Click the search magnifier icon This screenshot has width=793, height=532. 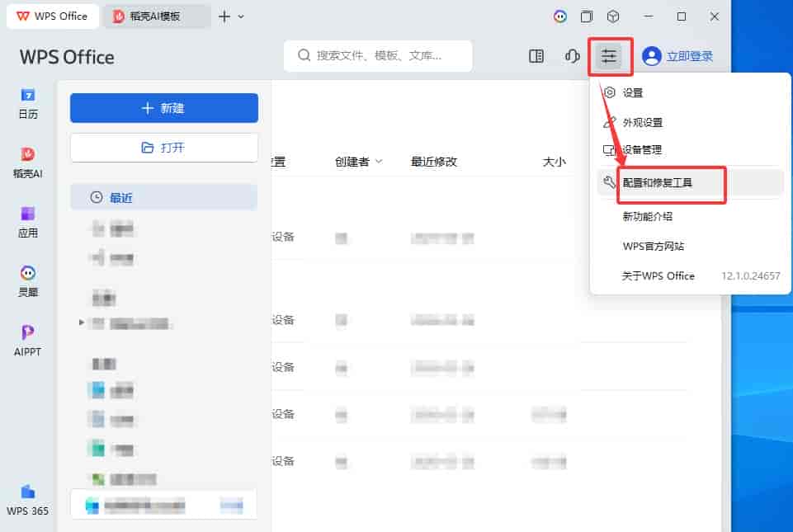pyautogui.click(x=304, y=55)
